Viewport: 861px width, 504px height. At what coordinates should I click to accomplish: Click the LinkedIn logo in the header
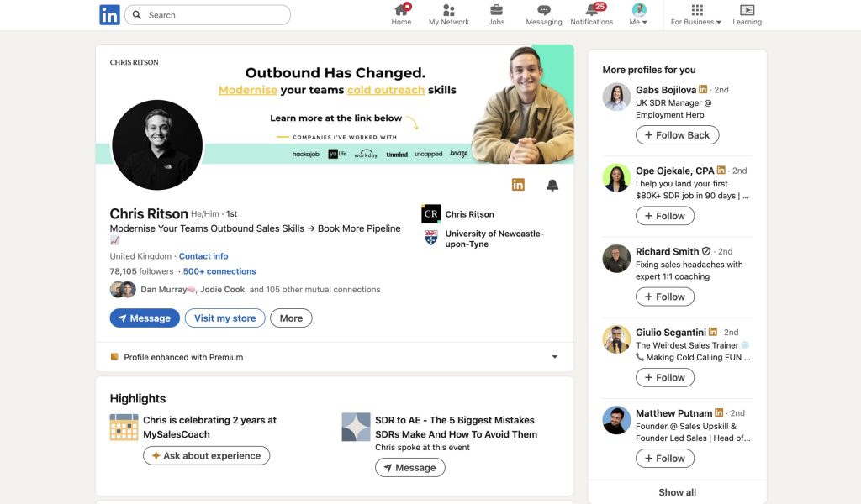pos(109,14)
